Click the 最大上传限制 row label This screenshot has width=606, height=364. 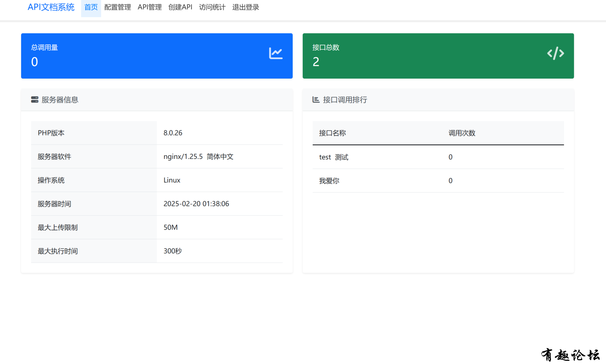pos(58,227)
